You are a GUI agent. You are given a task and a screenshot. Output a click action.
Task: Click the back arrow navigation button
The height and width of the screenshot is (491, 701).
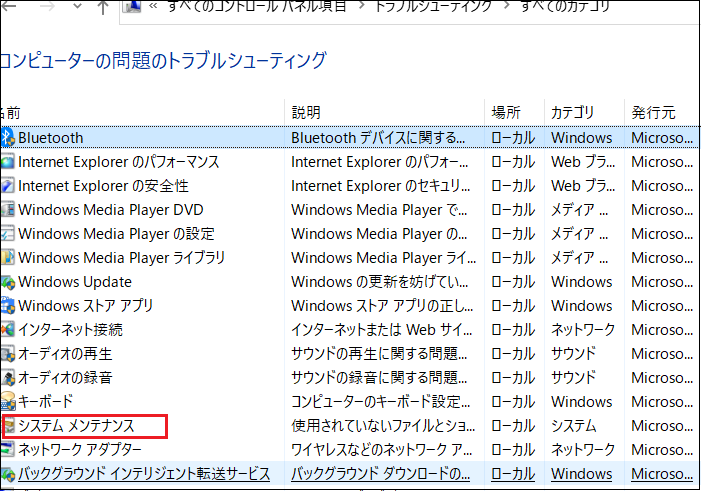tap(9, 6)
